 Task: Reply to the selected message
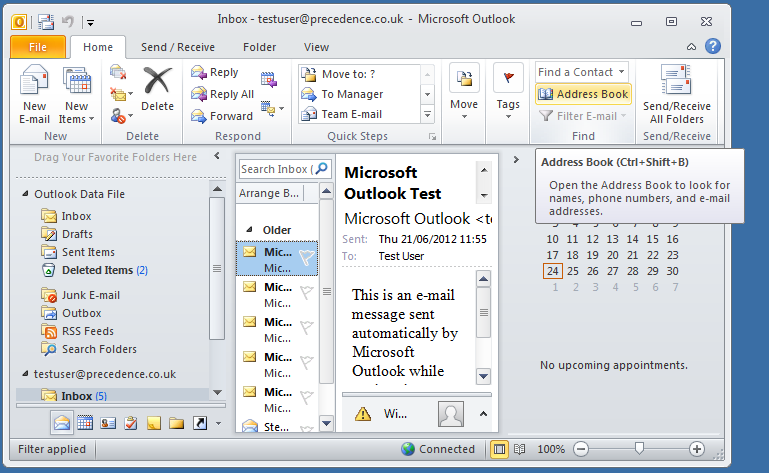(215, 72)
